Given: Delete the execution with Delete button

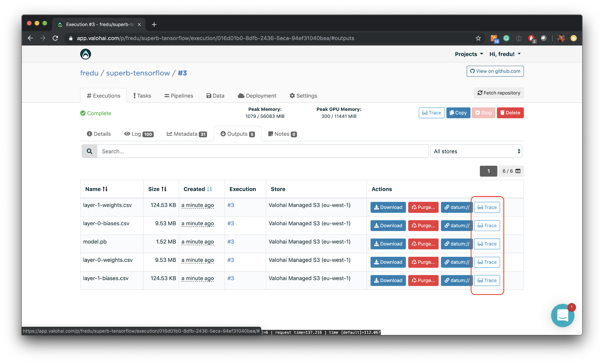Looking at the screenshot, I should coord(510,113).
